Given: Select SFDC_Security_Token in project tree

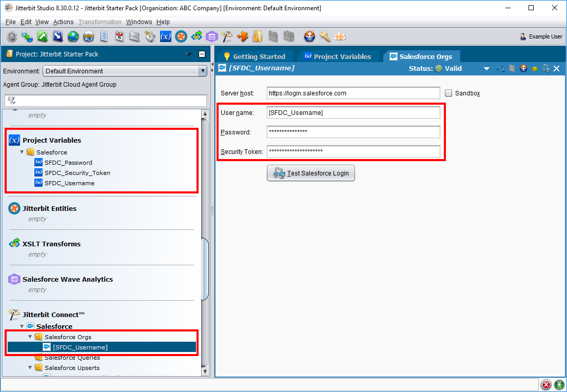Looking at the screenshot, I should point(77,173).
